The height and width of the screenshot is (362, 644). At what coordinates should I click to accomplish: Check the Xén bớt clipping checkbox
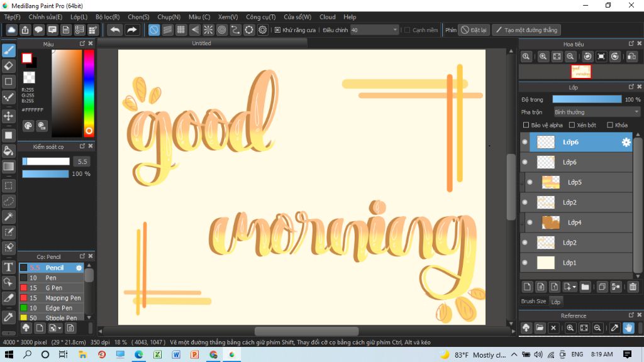pyautogui.click(x=572, y=125)
